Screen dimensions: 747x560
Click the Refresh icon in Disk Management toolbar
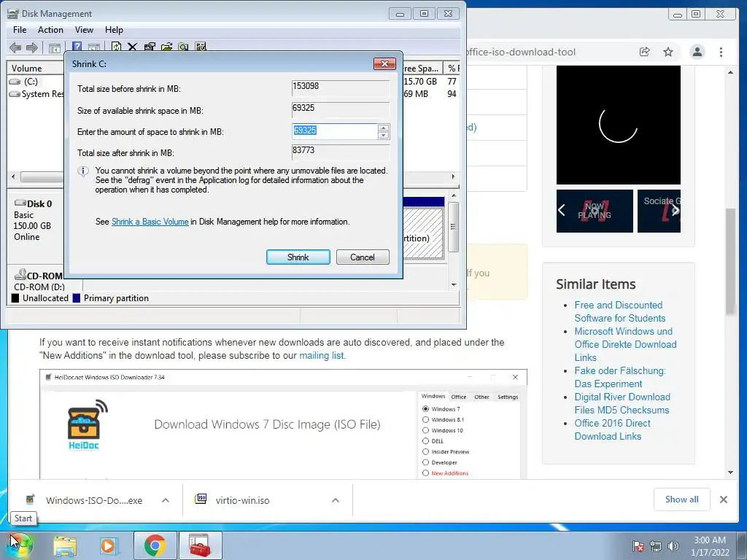(x=116, y=47)
